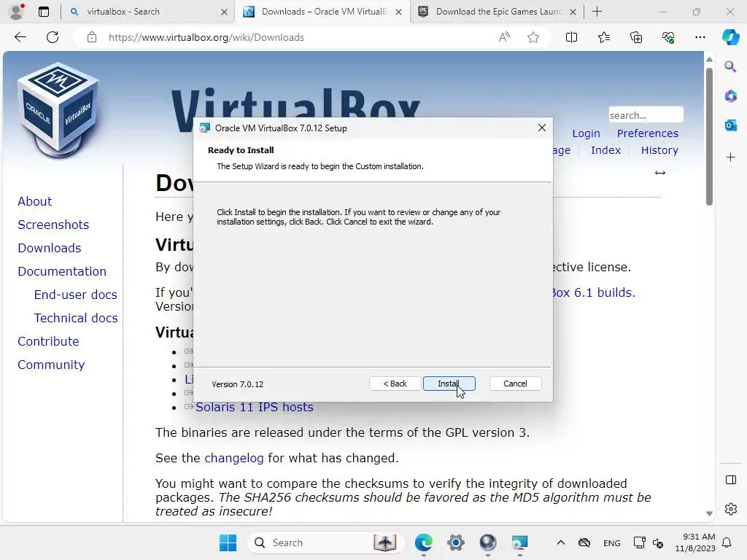Viewport: 747px width, 560px height.
Task: Open notifications bell icon
Action: click(727, 542)
